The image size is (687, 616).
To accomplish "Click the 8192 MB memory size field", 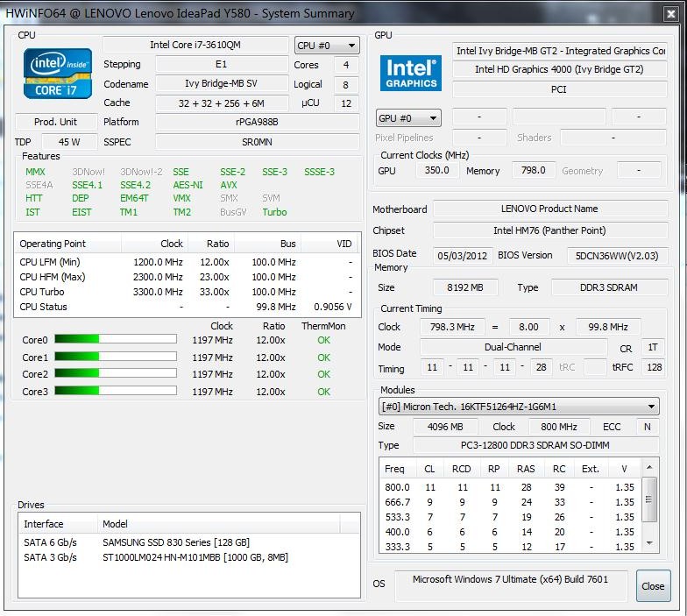I will [464, 287].
